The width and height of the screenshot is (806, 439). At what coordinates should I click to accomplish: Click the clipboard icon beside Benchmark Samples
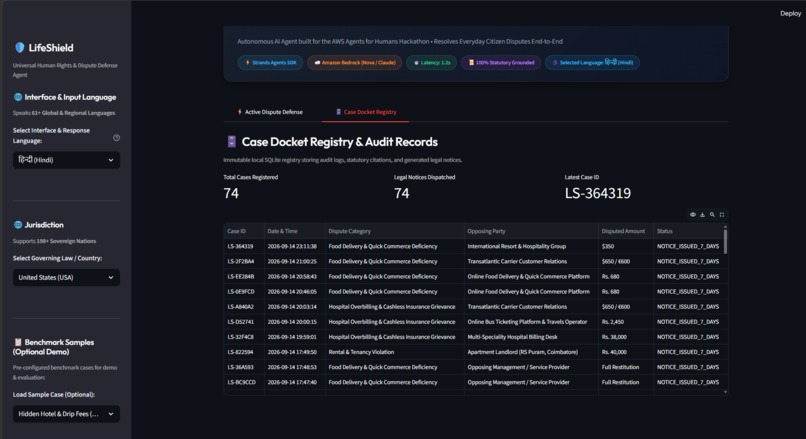pyautogui.click(x=17, y=342)
